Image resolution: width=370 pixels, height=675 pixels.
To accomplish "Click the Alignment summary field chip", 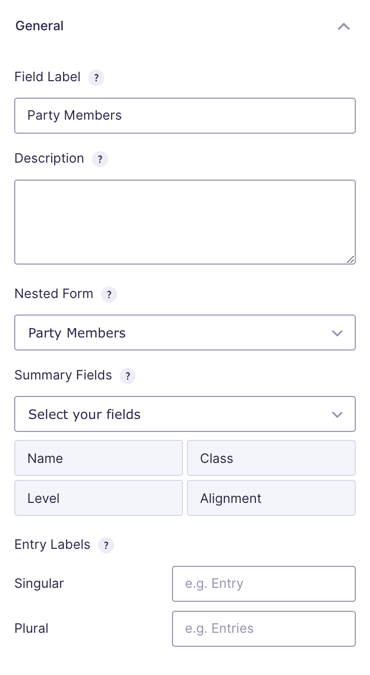I will click(271, 498).
